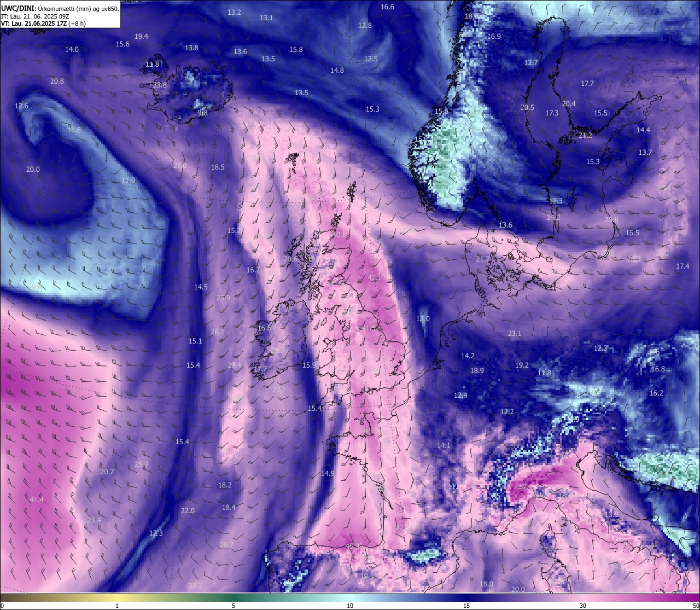Click the color scale tick label '50'
The height and width of the screenshot is (610, 700).
tap(695, 606)
